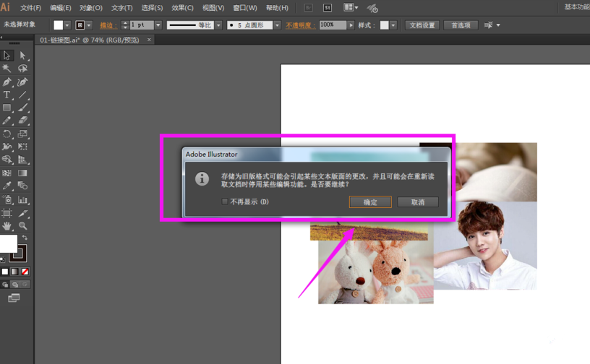
Task: Open the stroke weight dropdown
Action: 158,25
